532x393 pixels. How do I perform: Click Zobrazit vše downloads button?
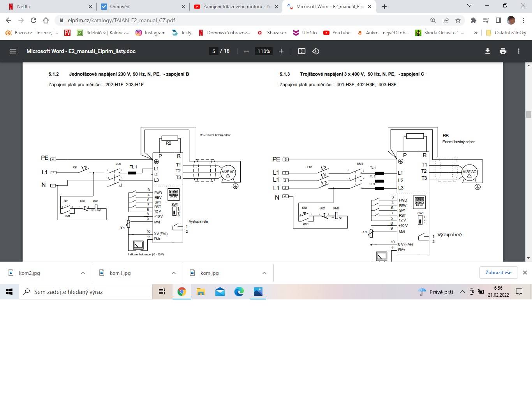click(x=499, y=273)
